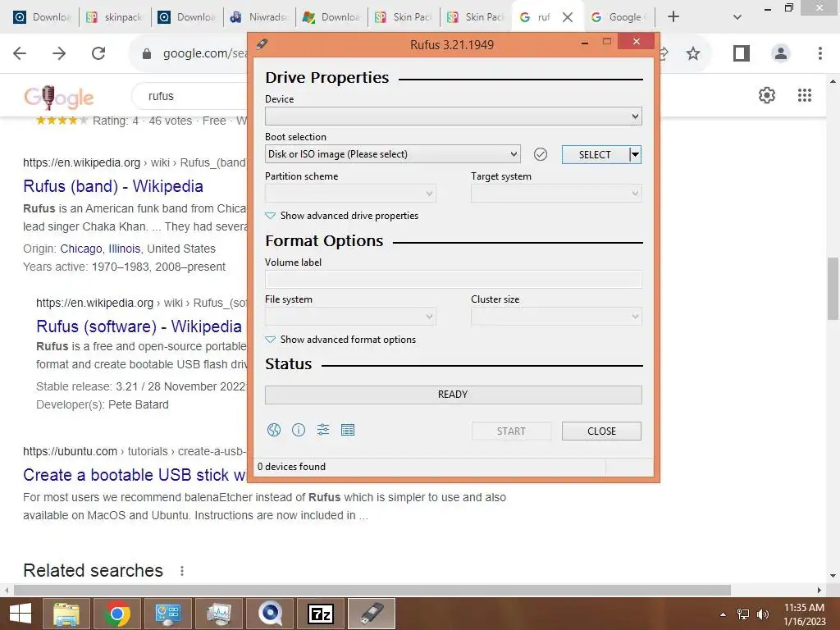The image size is (840, 630).
Task: Bookmark this page with the star icon
Action: click(x=692, y=53)
